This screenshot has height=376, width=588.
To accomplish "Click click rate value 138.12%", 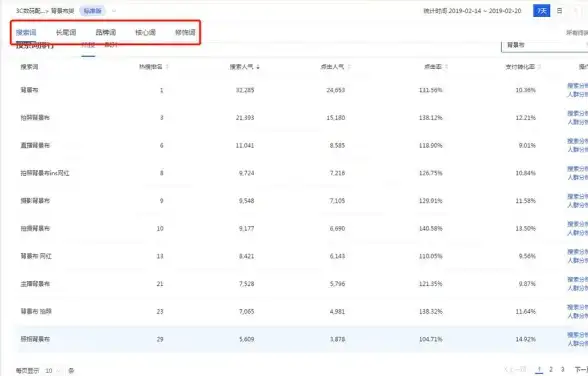I will [x=430, y=118].
